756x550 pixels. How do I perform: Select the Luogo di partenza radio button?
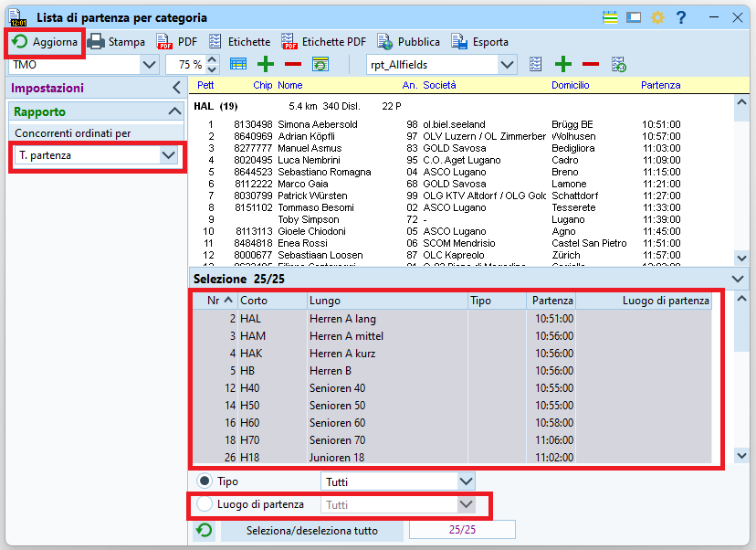pyautogui.click(x=205, y=504)
